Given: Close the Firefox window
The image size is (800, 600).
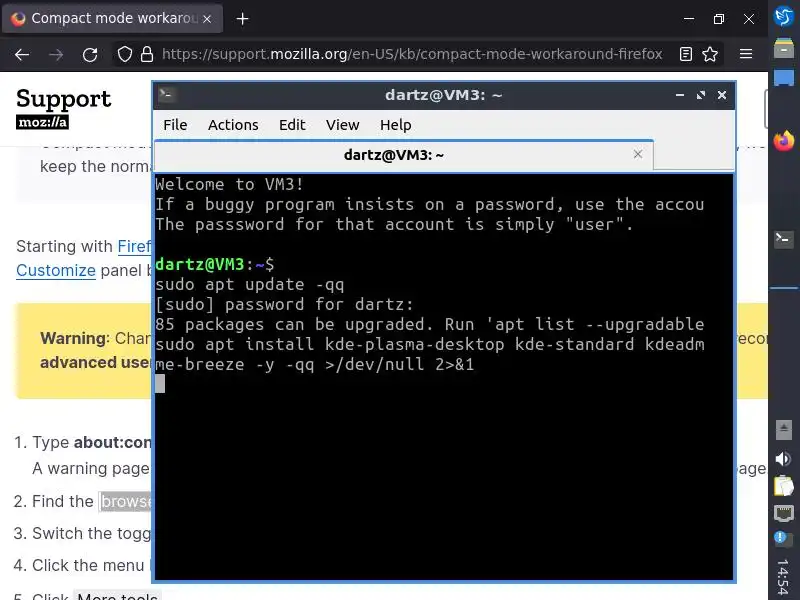Looking at the screenshot, I should tap(749, 19).
